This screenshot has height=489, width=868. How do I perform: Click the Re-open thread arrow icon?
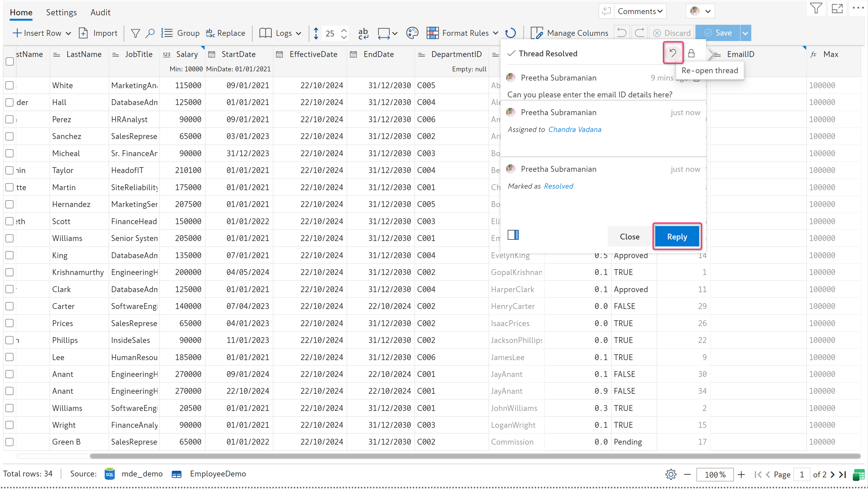[673, 53]
